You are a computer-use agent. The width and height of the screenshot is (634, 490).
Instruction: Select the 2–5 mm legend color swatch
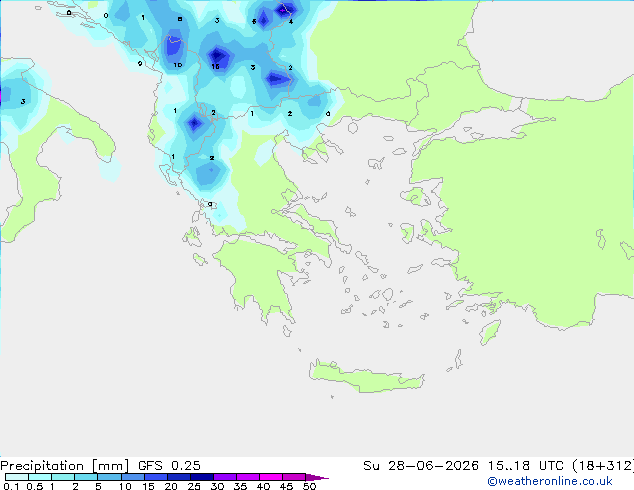(x=86, y=477)
